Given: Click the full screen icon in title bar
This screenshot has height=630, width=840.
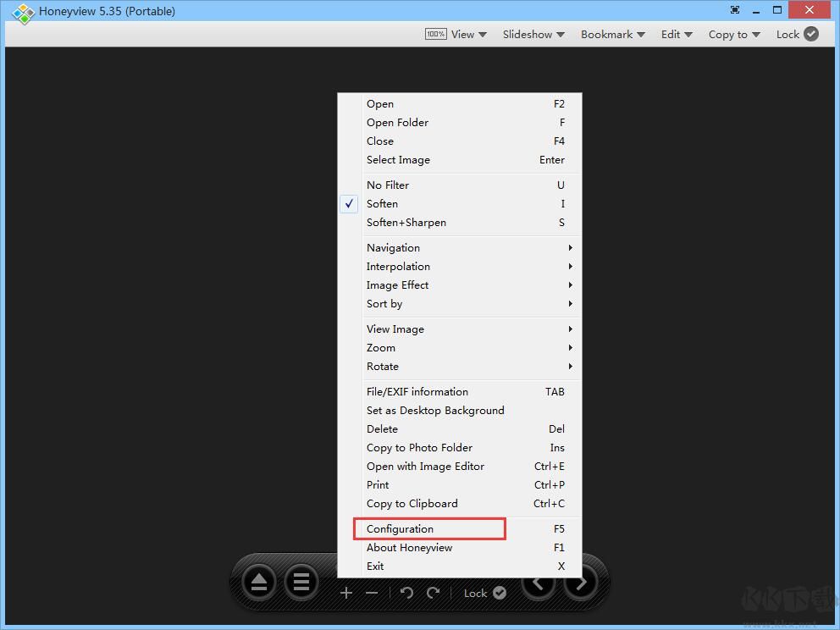Looking at the screenshot, I should click(x=735, y=9).
